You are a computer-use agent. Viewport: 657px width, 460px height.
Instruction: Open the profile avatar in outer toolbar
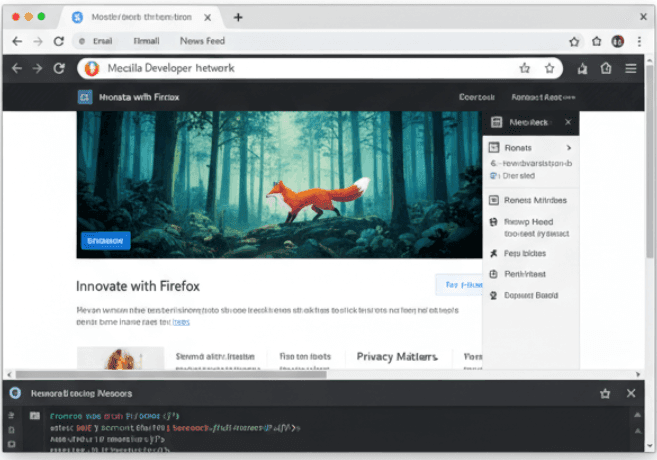click(x=618, y=41)
